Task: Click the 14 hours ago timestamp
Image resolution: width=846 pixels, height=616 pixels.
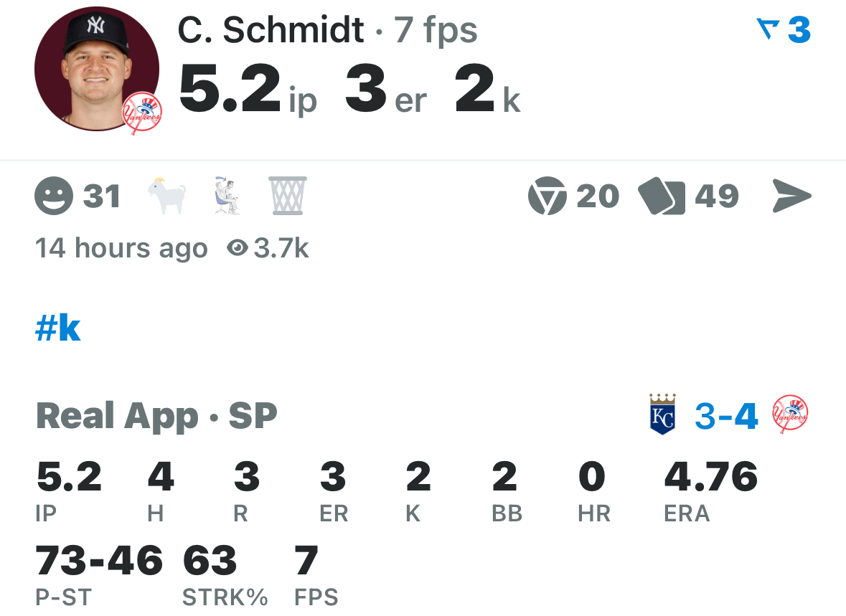Action: 121,248
